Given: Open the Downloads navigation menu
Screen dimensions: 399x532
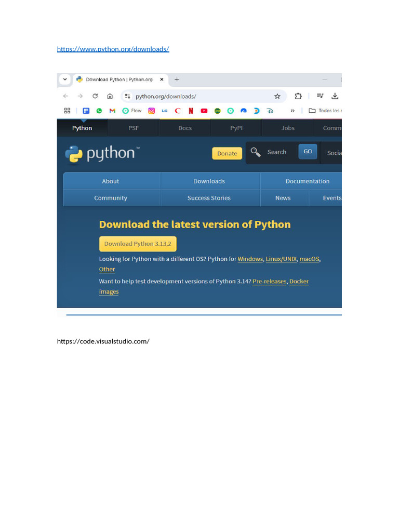Looking at the screenshot, I should click(209, 181).
